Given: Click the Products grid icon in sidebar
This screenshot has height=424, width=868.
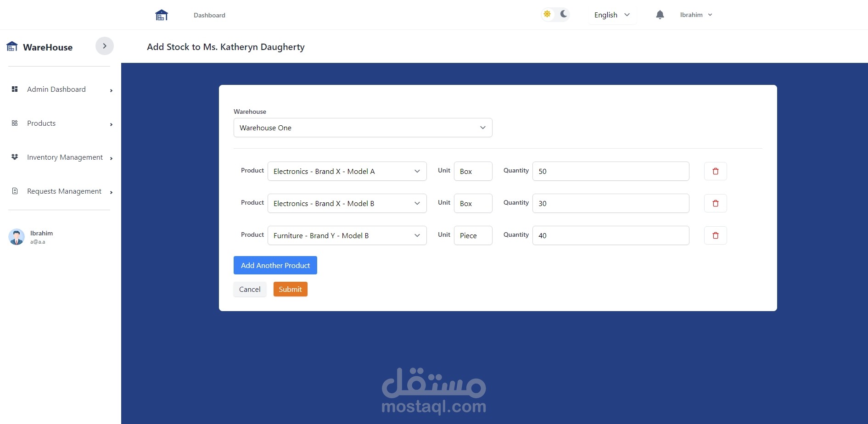Looking at the screenshot, I should 14,123.
